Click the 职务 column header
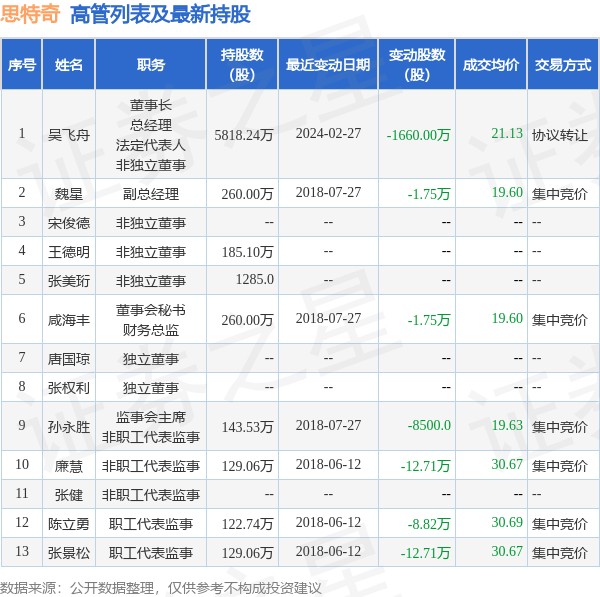Viewport: 600px width, 597px height. [x=151, y=65]
